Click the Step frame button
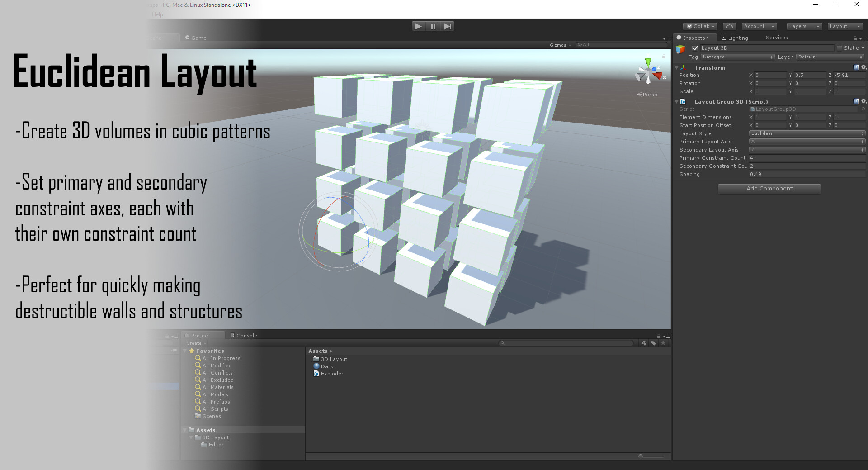Image resolution: width=868 pixels, height=470 pixels. point(448,26)
